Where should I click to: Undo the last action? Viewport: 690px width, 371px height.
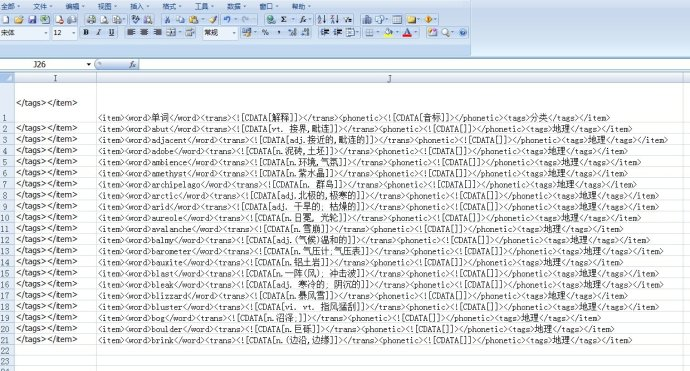pyautogui.click(x=227, y=19)
